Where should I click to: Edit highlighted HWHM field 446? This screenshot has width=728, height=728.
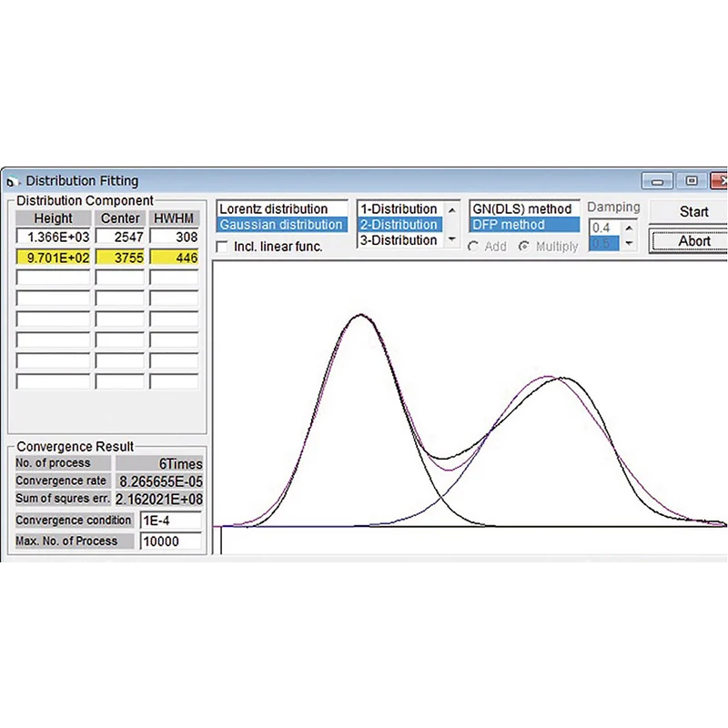point(174,258)
